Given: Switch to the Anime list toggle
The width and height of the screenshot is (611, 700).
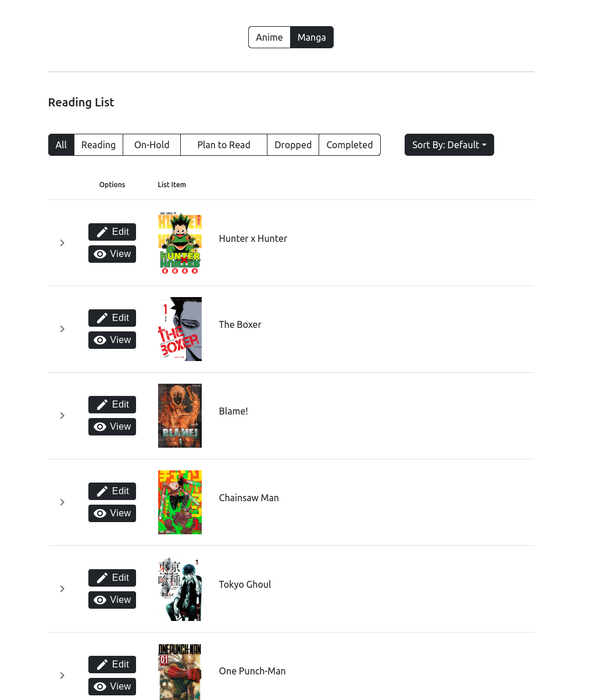Looking at the screenshot, I should [269, 37].
